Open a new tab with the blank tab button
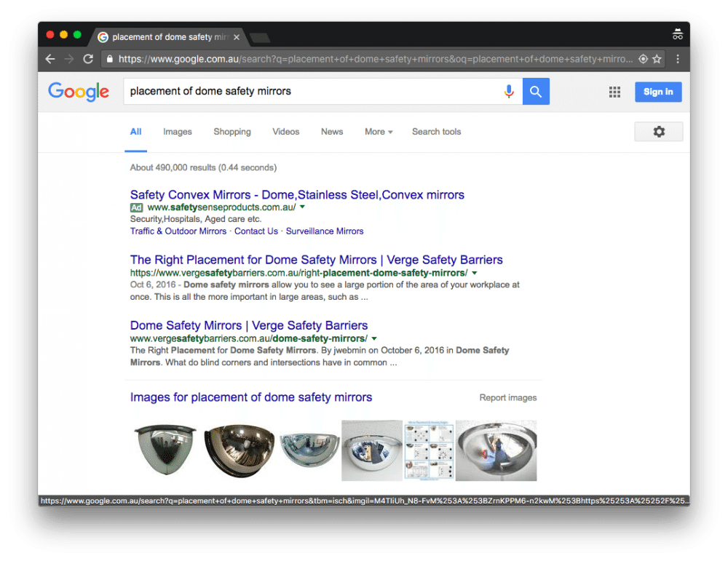The image size is (728, 561). [260, 38]
